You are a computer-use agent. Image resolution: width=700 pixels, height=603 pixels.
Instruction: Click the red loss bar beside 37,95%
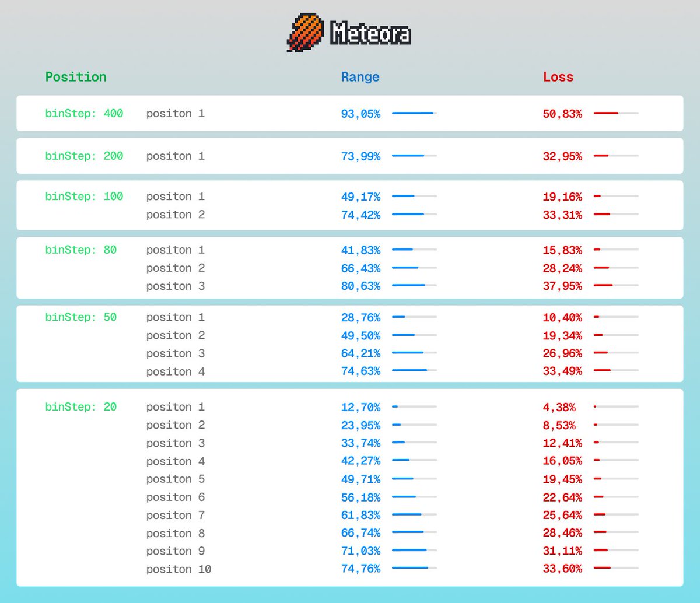[x=616, y=285]
